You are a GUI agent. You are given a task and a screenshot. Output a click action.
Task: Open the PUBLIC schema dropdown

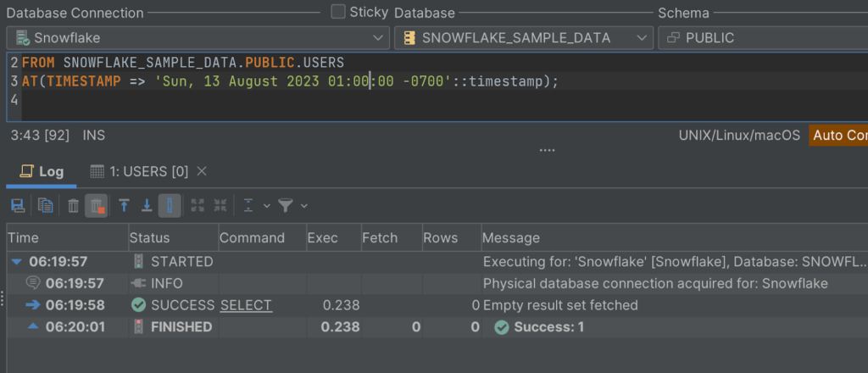764,38
